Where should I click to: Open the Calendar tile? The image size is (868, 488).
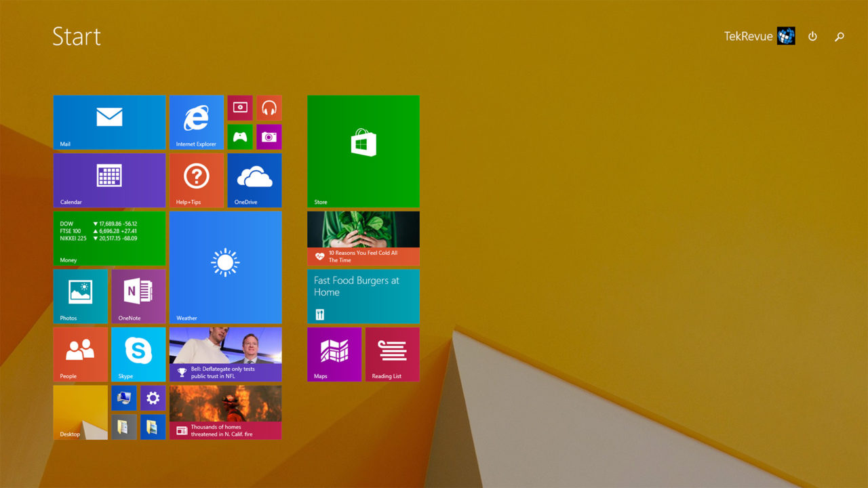(x=109, y=180)
